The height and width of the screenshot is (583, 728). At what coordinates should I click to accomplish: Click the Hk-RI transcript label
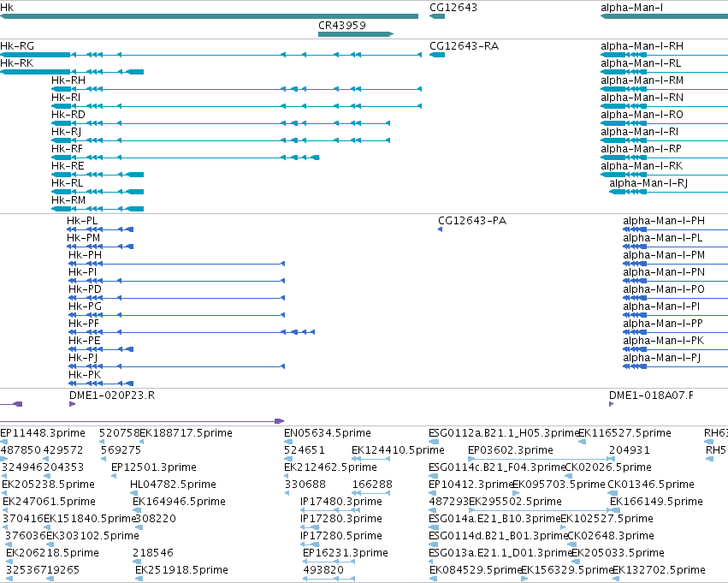pyautogui.click(x=66, y=98)
